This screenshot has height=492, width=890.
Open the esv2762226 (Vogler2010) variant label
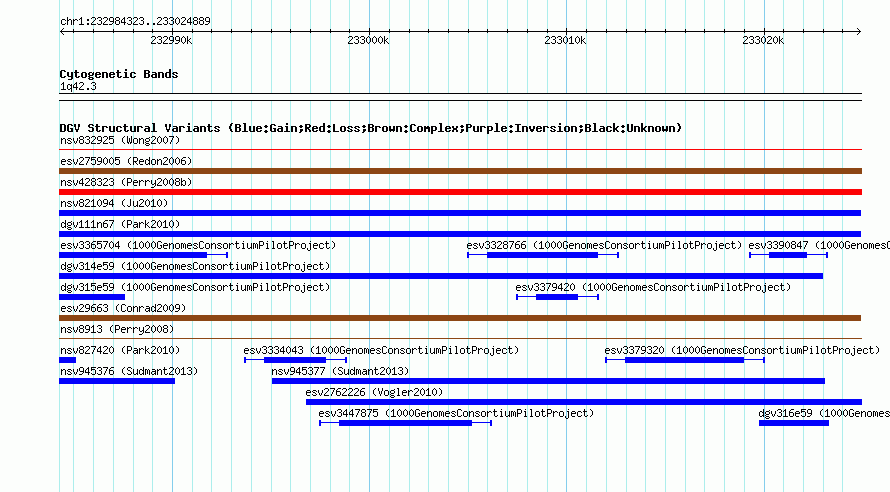[374, 392]
